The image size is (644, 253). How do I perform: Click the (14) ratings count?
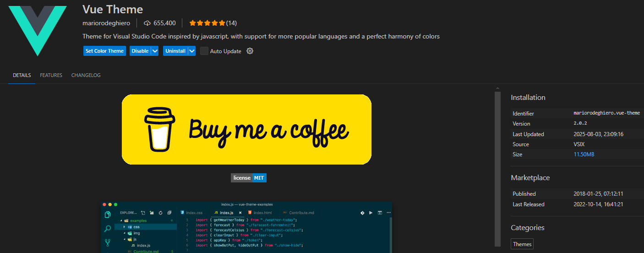[x=231, y=23]
